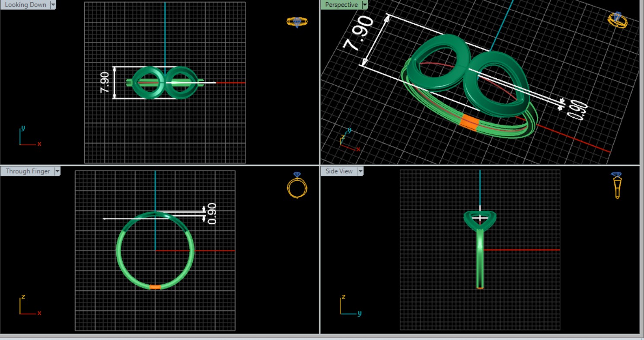
Task: Click the ZY axis indicator in Side View viewport
Action: click(x=349, y=305)
